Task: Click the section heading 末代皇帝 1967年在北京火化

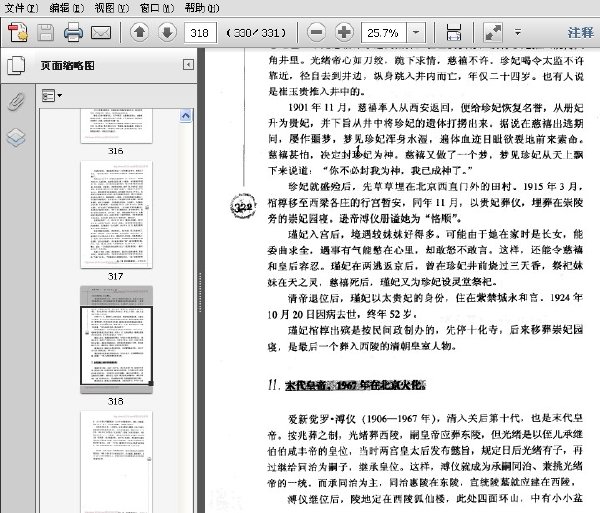Action: (x=355, y=385)
